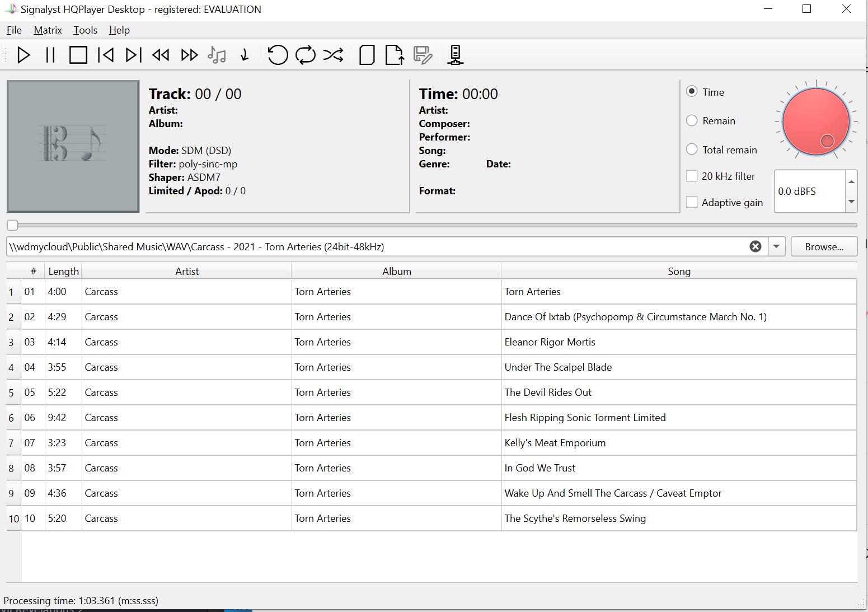
Task: Rewind with the double-left arrows
Action: click(161, 55)
